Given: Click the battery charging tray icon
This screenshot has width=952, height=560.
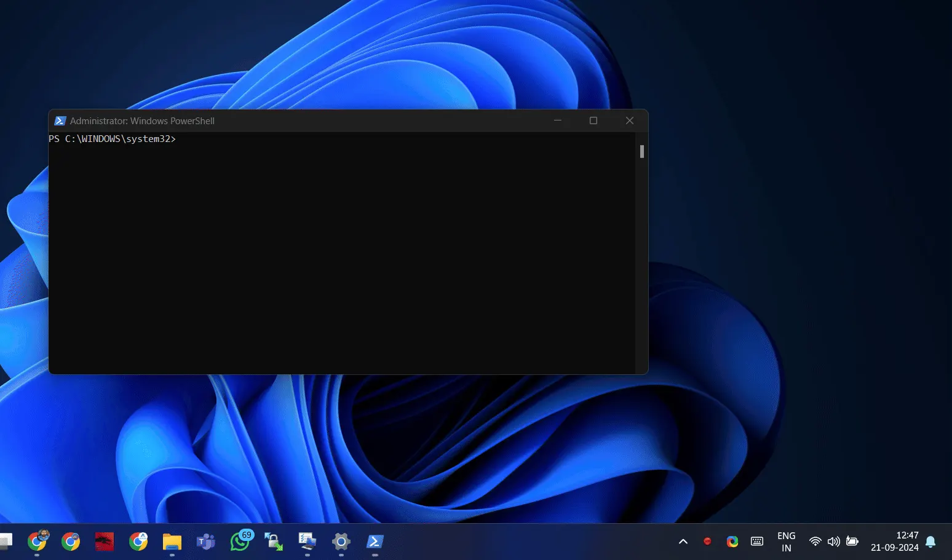Looking at the screenshot, I should tap(852, 542).
